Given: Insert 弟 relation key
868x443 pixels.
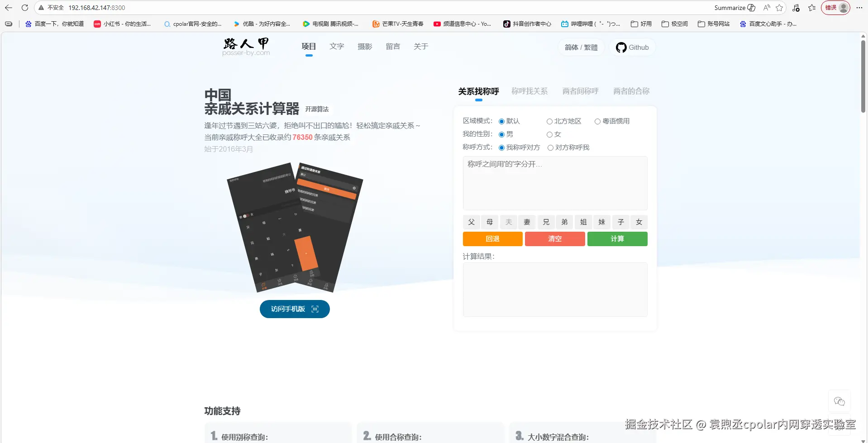Looking at the screenshot, I should tap(564, 222).
